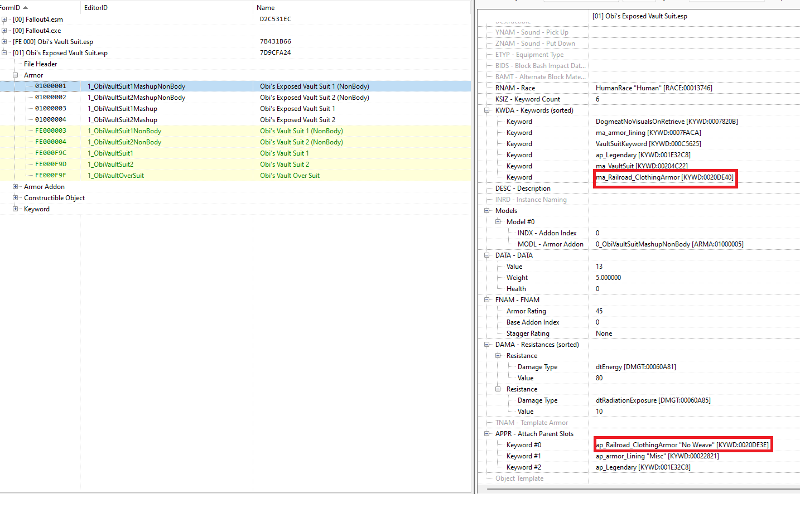Click the ZNAM - Sound - Put Down row

tap(639, 43)
